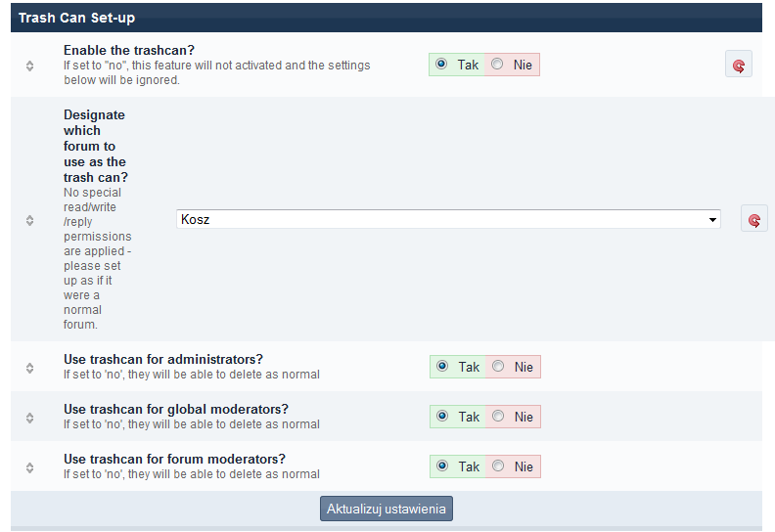The height and width of the screenshot is (532, 775).
Task: Click reorder arrows for trashcan for administrators row
Action: click(x=29, y=368)
